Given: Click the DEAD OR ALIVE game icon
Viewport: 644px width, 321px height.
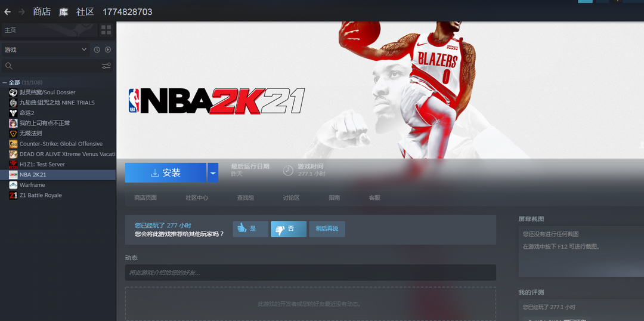Looking at the screenshot, I should pos(13,154).
